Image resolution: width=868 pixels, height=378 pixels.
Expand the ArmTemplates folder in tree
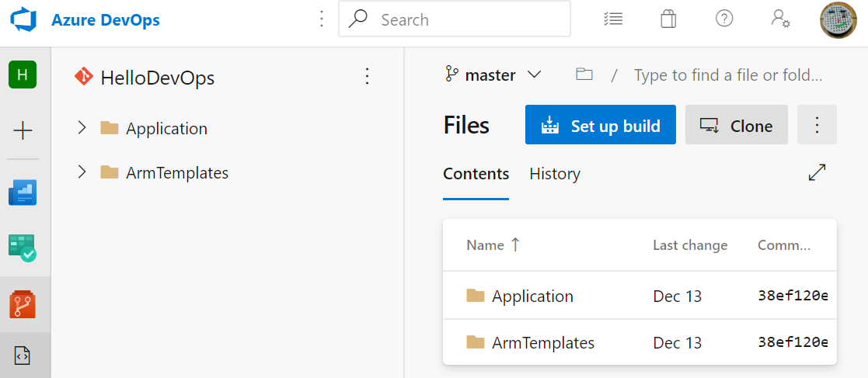(82, 172)
